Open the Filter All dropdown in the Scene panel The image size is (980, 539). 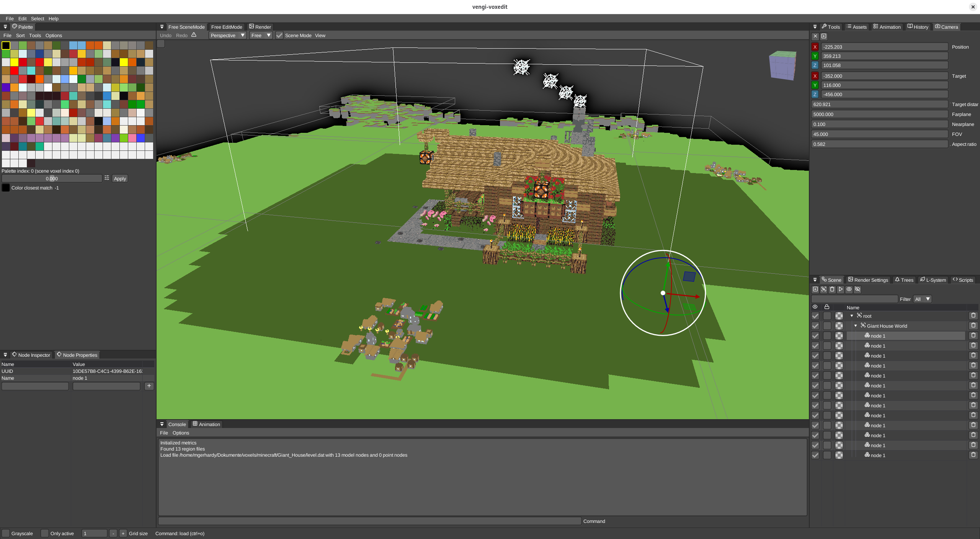click(x=922, y=299)
